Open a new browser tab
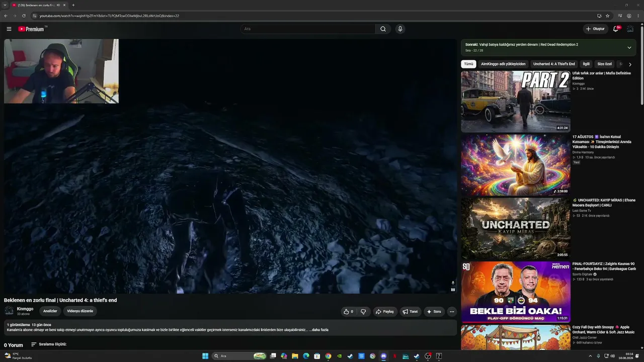This screenshot has width=644, height=362. pos(73,5)
